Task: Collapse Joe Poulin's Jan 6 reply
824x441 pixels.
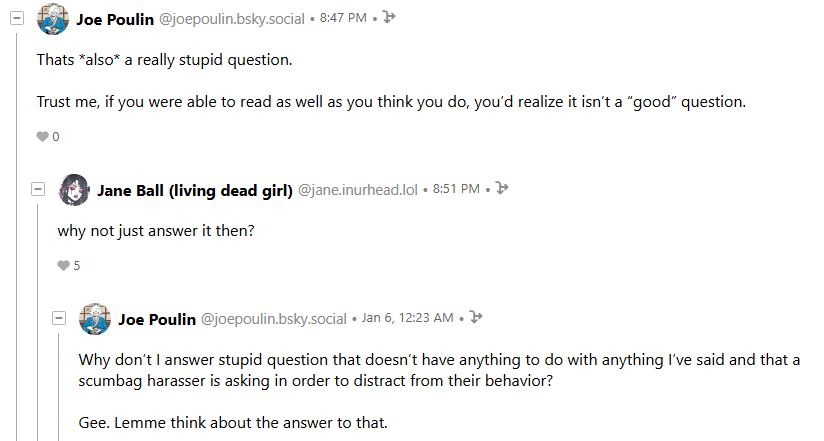Action: click(60, 318)
